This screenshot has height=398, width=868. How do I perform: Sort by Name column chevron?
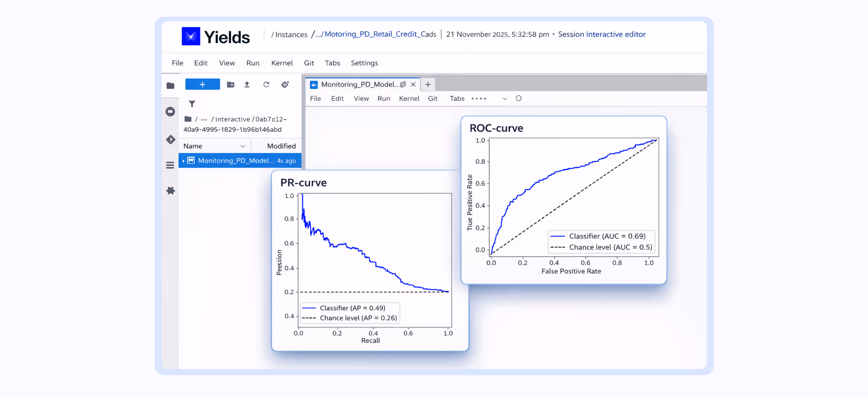(242, 146)
